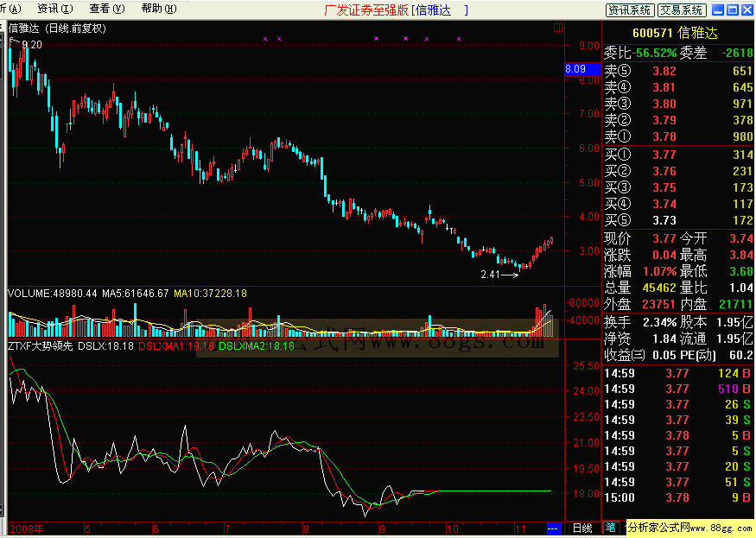Select the 卖⑤ 3.82 order row
Viewport: 756px width, 538px height.
[x=678, y=71]
